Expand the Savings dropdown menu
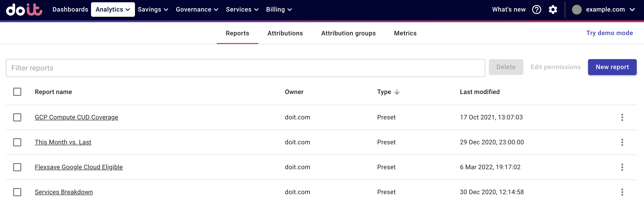This screenshot has width=644, height=203. (x=153, y=10)
